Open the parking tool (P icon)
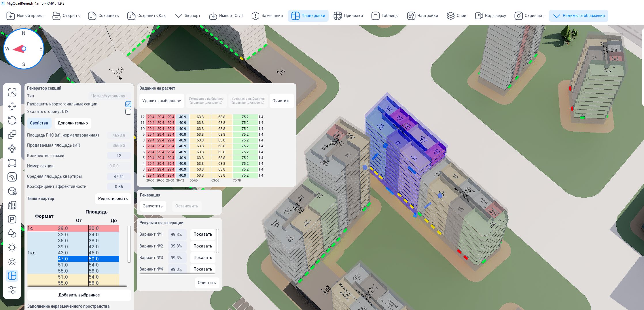This screenshot has width=644, height=310. pyautogui.click(x=12, y=219)
